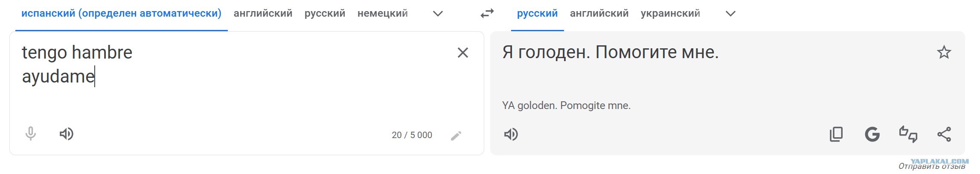Select немецкий as the source language
Viewport: 980px width, 174px height.
click(383, 14)
